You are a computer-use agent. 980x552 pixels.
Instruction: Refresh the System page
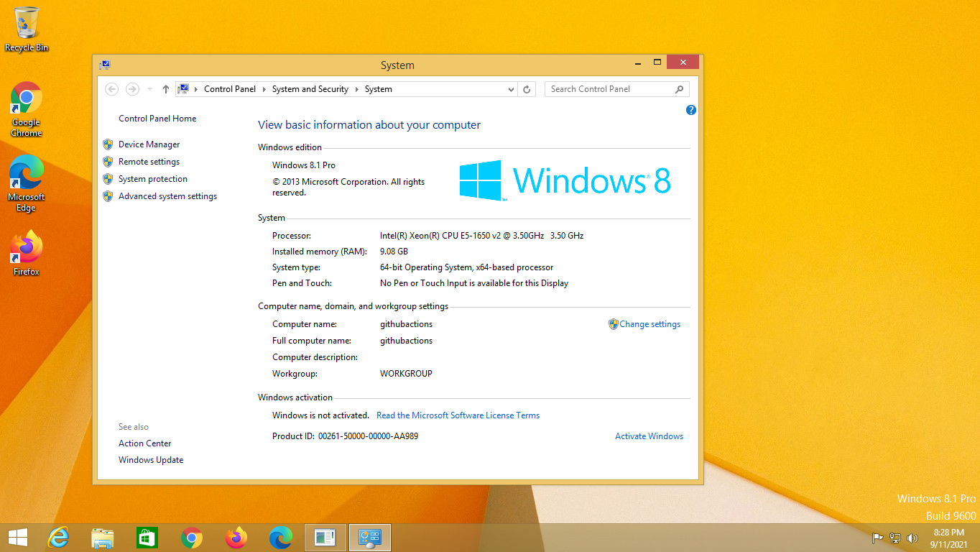(x=527, y=89)
